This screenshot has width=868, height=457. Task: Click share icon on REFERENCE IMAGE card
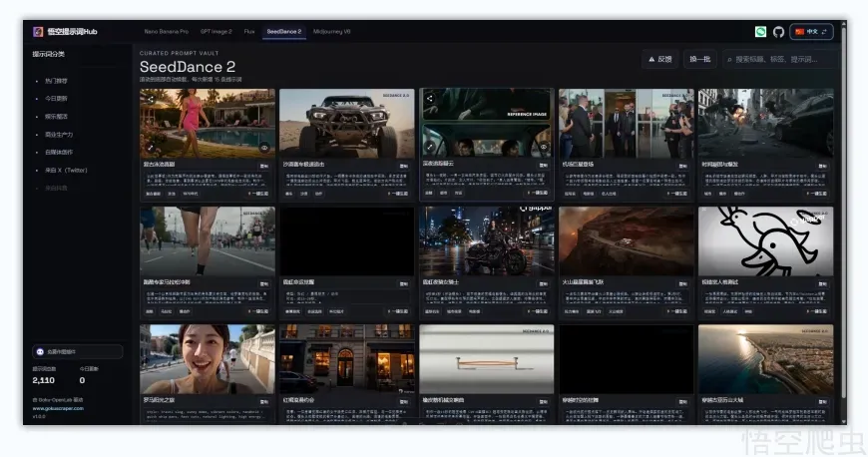(430, 99)
